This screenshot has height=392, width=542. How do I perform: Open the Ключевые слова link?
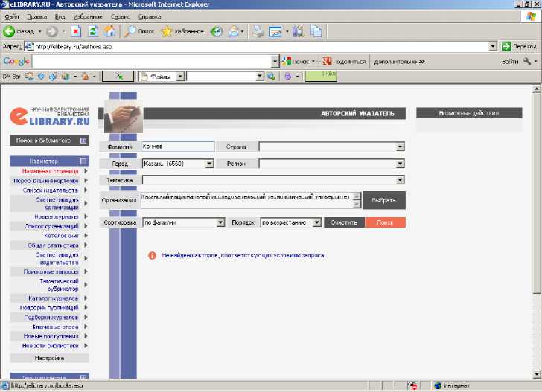(55, 327)
